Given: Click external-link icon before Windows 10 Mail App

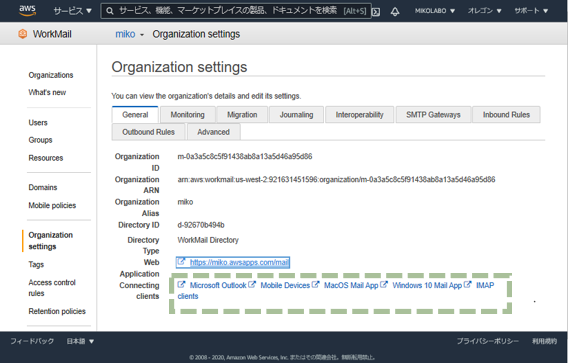Looking at the screenshot, I should tap(384, 285).
